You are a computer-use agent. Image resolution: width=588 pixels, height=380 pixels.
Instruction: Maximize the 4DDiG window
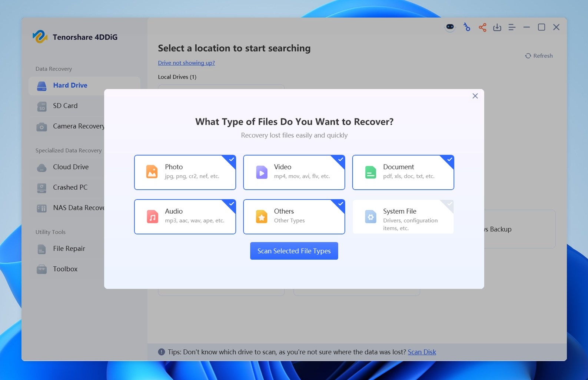pos(541,27)
